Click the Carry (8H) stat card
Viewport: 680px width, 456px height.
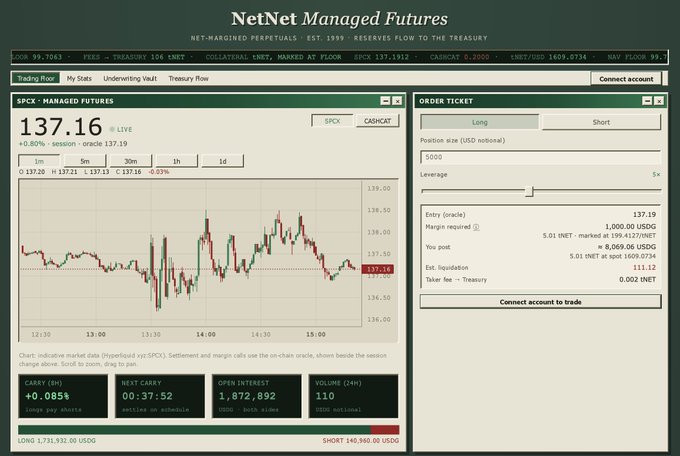[63, 396]
